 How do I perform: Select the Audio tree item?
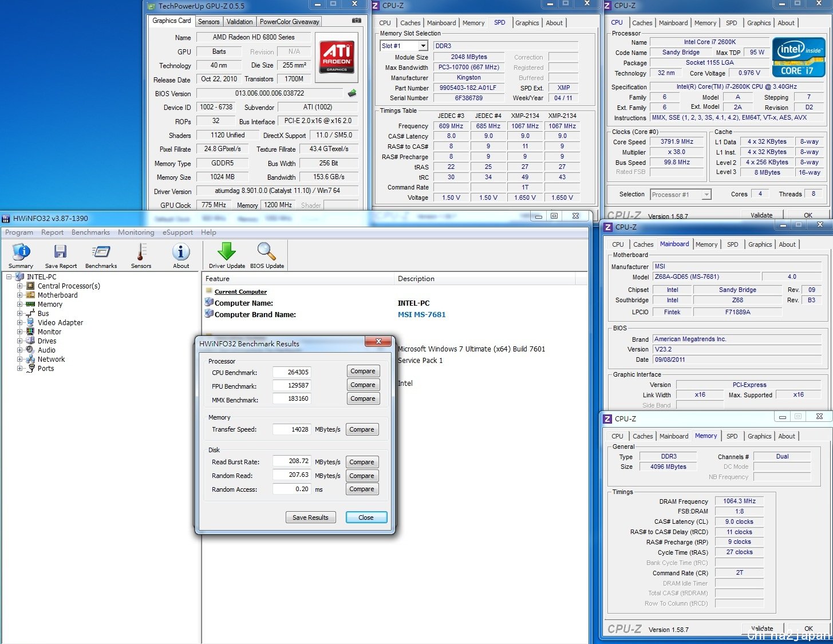[46, 350]
